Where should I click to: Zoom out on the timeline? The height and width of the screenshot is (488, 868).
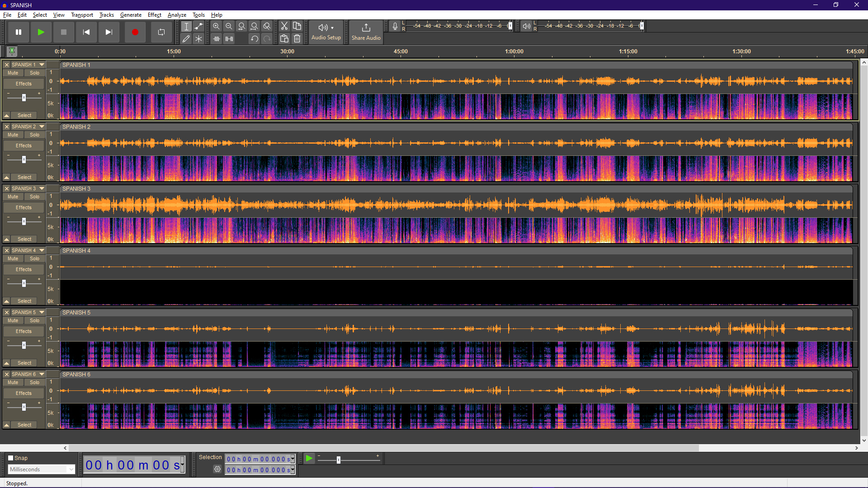[229, 26]
